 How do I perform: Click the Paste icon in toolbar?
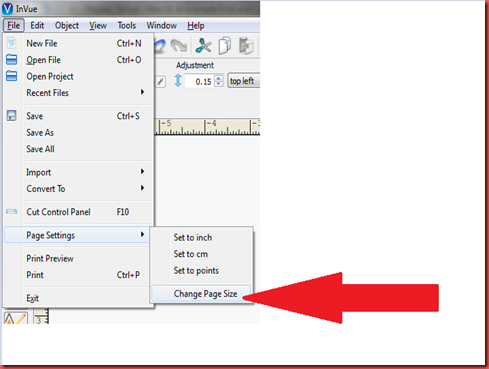[246, 46]
